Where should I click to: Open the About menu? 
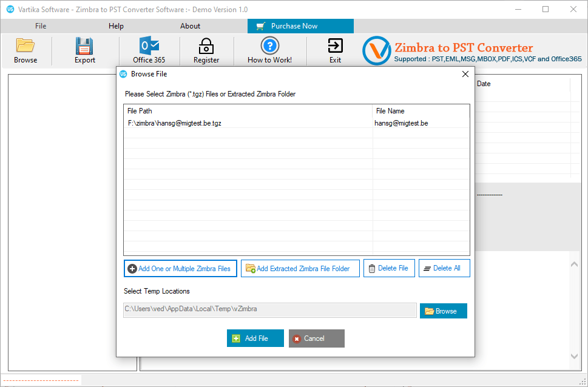coord(190,26)
